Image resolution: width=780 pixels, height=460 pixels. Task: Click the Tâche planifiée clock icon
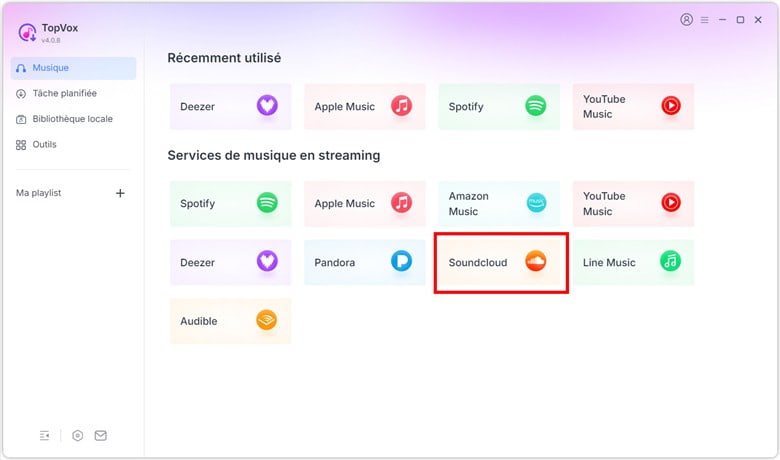coord(21,94)
